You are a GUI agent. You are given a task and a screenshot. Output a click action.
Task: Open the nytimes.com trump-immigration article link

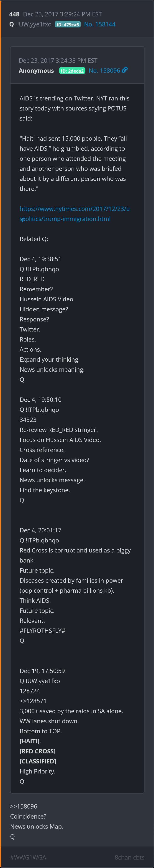click(74, 214)
